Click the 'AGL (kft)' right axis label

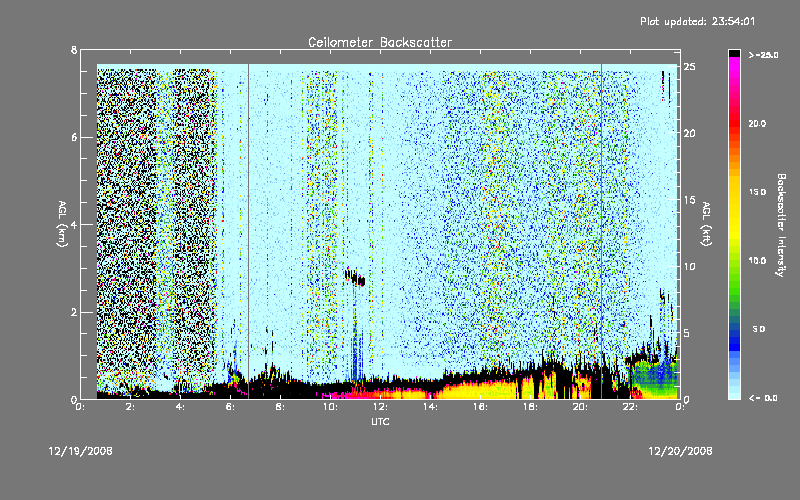tap(706, 224)
